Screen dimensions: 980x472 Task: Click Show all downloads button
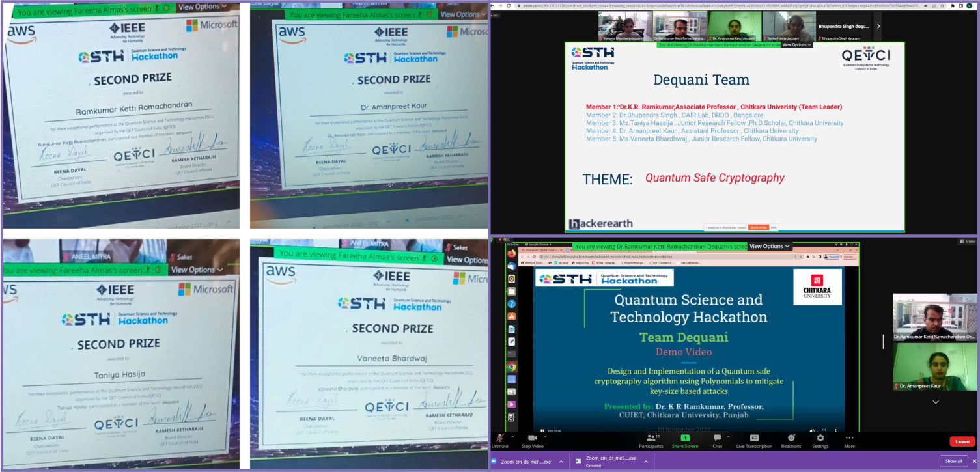coord(953,461)
